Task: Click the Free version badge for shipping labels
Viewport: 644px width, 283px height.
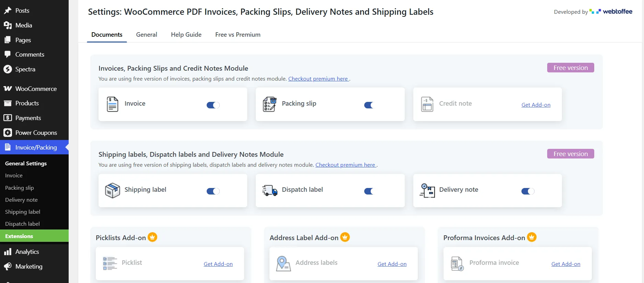Action: tap(571, 154)
